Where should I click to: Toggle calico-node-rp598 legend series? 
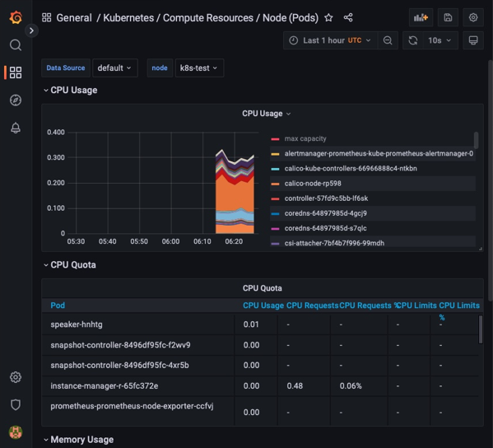point(313,184)
